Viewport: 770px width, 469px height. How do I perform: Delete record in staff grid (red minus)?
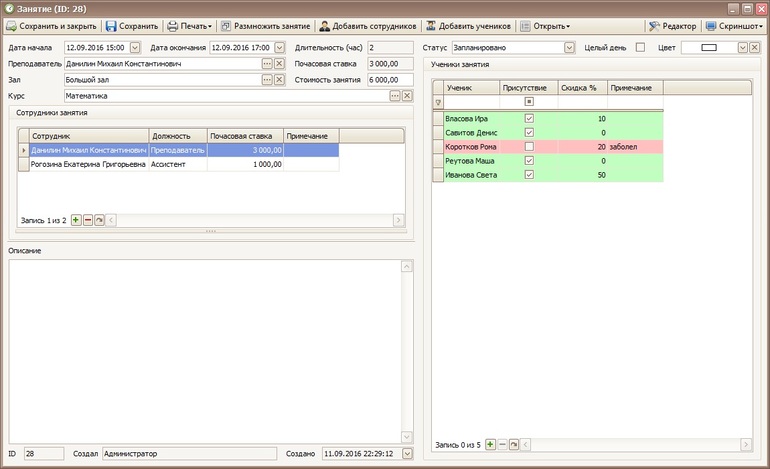pos(88,220)
